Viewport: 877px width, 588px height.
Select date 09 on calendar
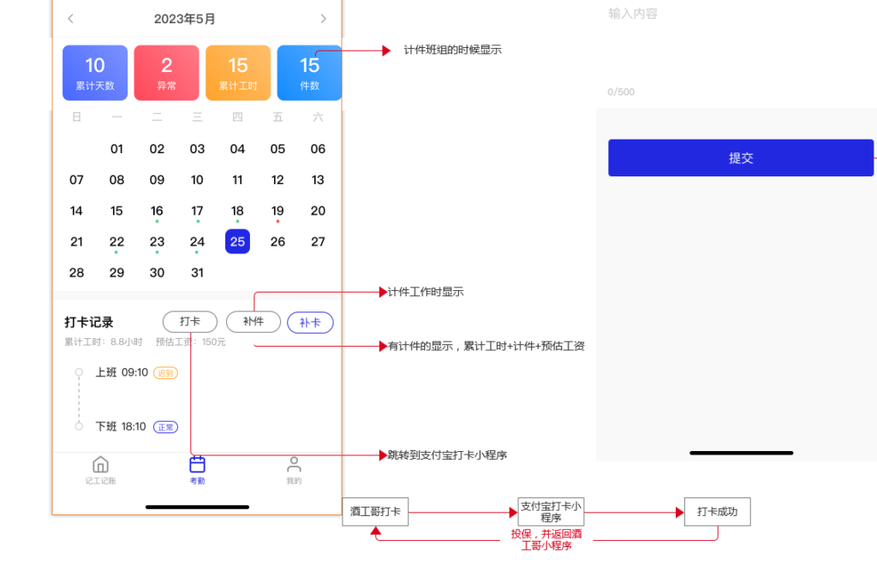[x=158, y=180]
